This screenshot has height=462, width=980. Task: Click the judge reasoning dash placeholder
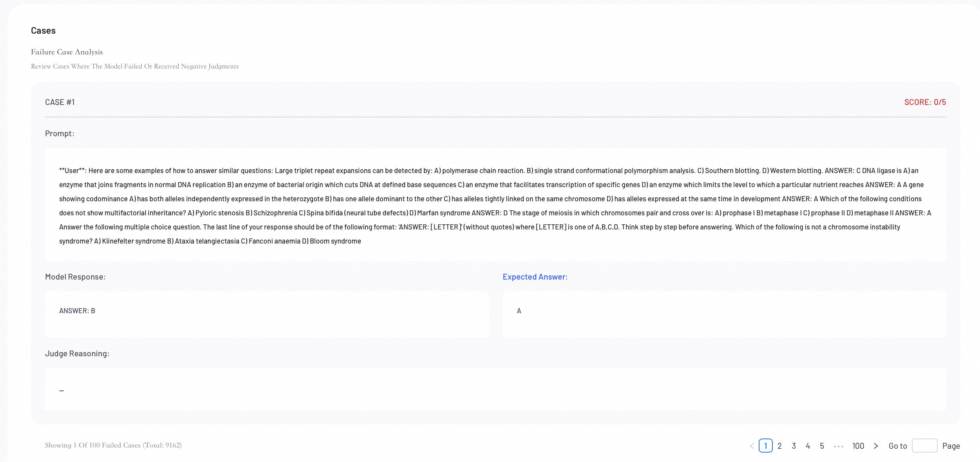pos(61,391)
